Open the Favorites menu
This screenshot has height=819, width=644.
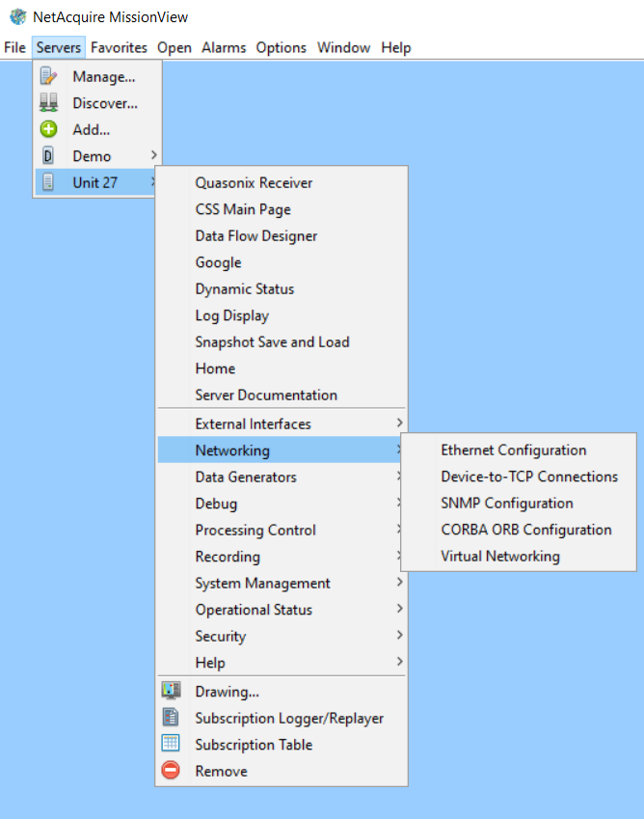click(119, 47)
